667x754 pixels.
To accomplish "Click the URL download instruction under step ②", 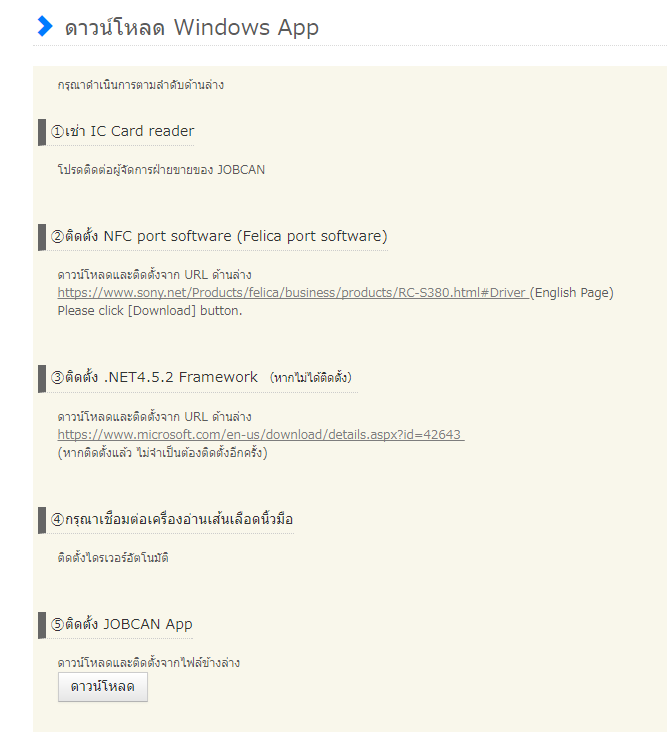I will point(155,275).
